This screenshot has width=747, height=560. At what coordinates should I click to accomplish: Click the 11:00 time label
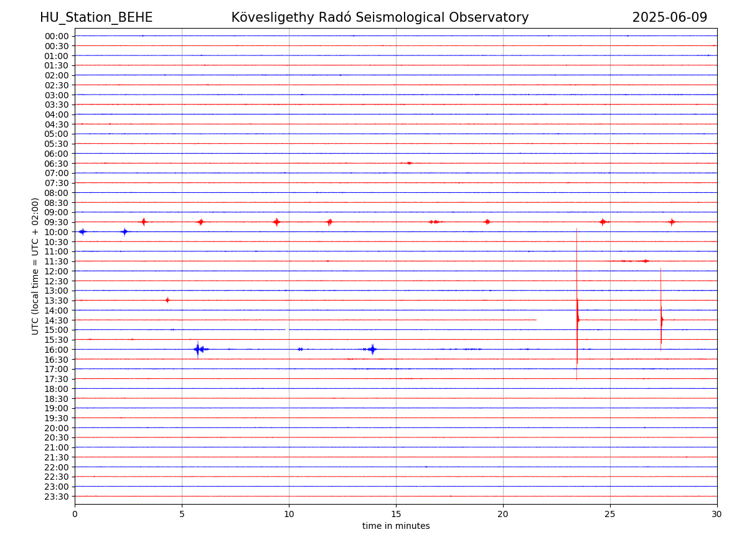tap(57, 251)
